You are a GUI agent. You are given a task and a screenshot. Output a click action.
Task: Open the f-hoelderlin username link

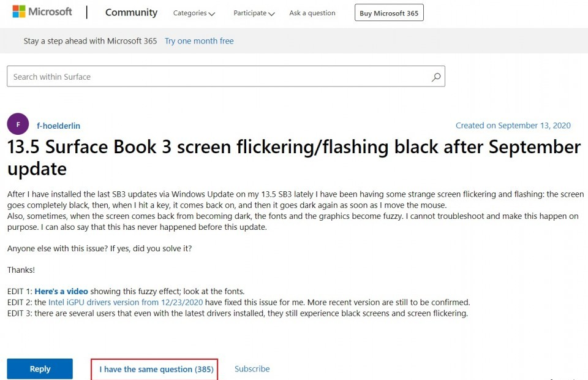coord(59,126)
